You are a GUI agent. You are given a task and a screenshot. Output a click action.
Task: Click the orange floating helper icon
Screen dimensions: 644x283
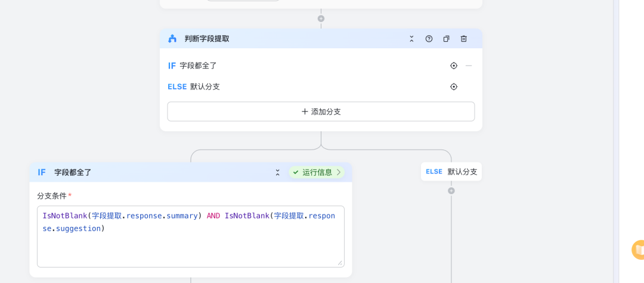coord(638,250)
